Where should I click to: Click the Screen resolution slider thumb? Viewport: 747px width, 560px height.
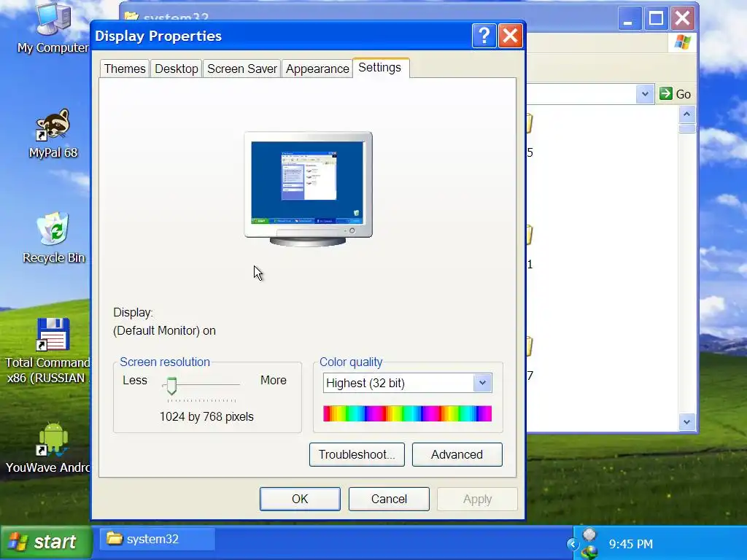tap(171, 386)
